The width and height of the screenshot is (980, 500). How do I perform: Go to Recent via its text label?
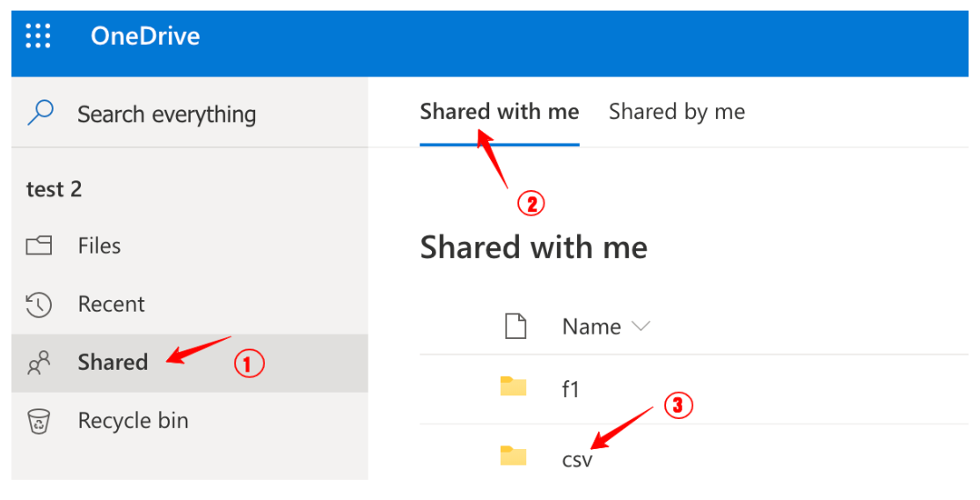(111, 305)
